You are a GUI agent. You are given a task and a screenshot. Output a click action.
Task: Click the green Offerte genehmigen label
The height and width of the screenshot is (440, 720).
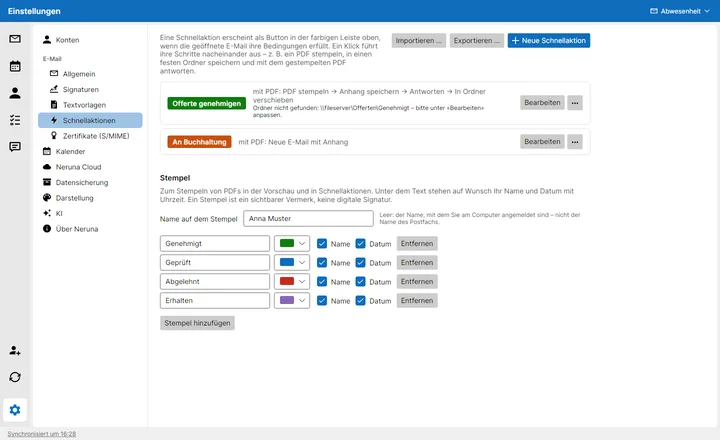(x=207, y=103)
